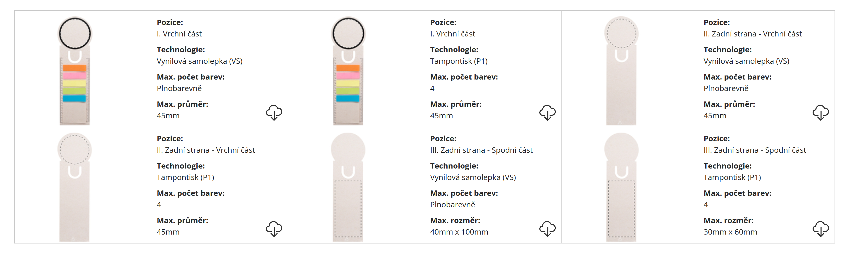
Task: Select "Vynilová samolepka (VS)" in the 40mm x 100mm card
Action: pos(473,178)
